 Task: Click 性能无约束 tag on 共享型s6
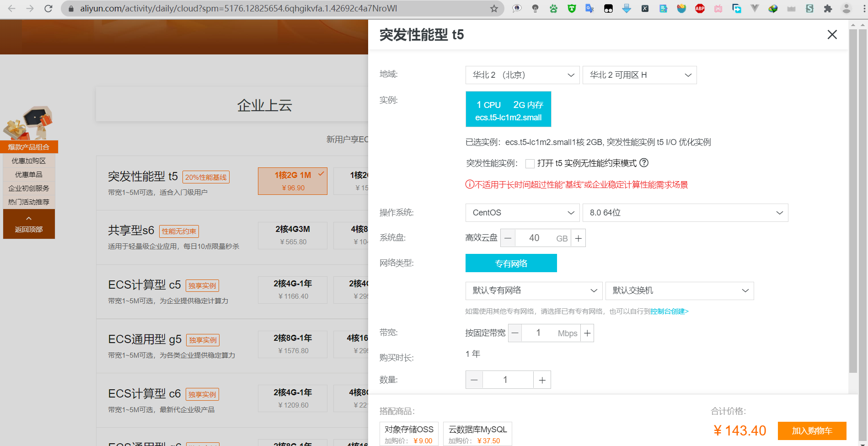[x=179, y=231]
